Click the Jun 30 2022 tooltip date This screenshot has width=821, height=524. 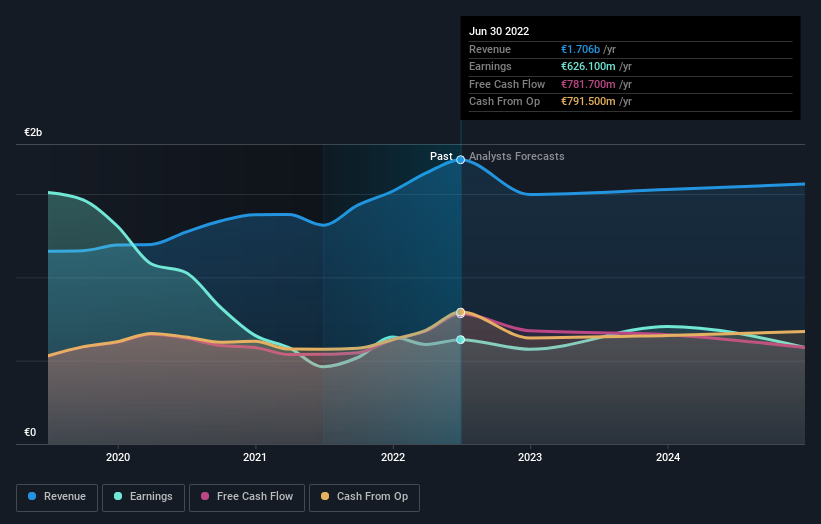click(499, 31)
